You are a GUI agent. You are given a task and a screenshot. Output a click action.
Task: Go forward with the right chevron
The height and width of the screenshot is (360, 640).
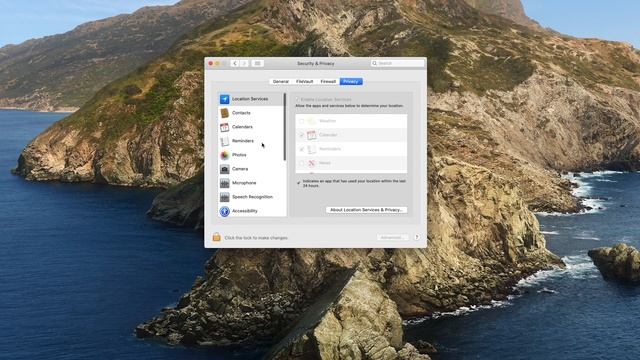244,63
